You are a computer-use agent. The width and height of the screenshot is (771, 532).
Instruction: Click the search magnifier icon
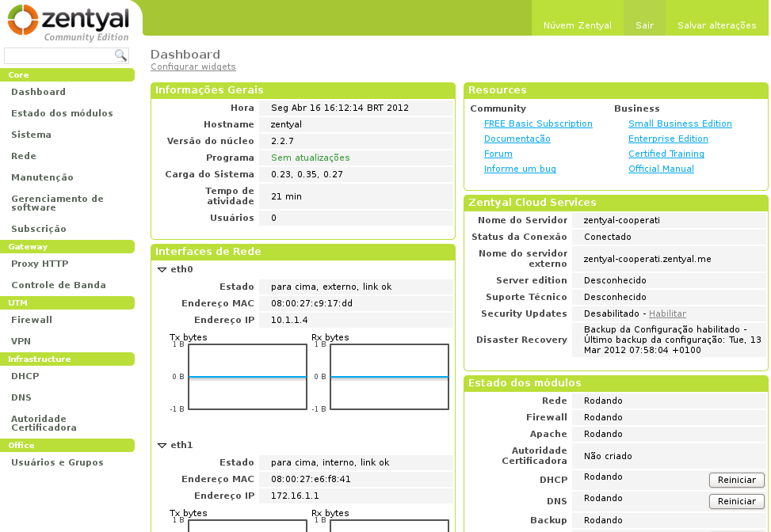(120, 55)
